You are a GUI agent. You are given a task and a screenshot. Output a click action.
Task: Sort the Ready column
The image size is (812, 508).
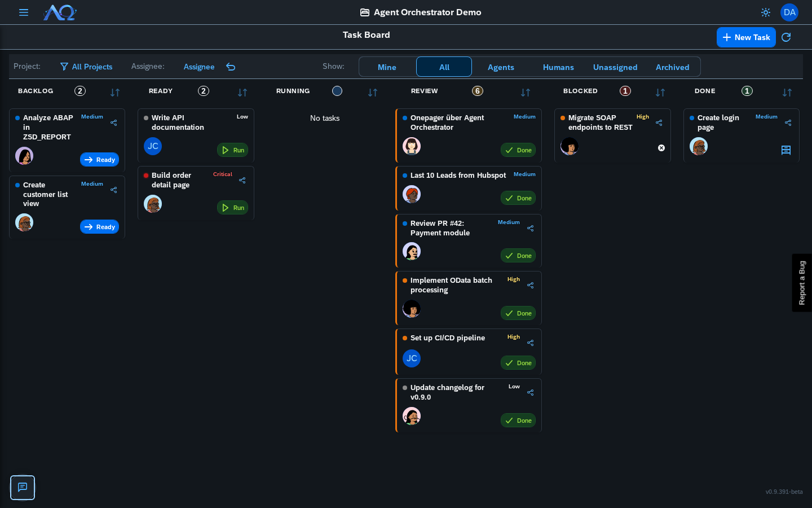(242, 93)
